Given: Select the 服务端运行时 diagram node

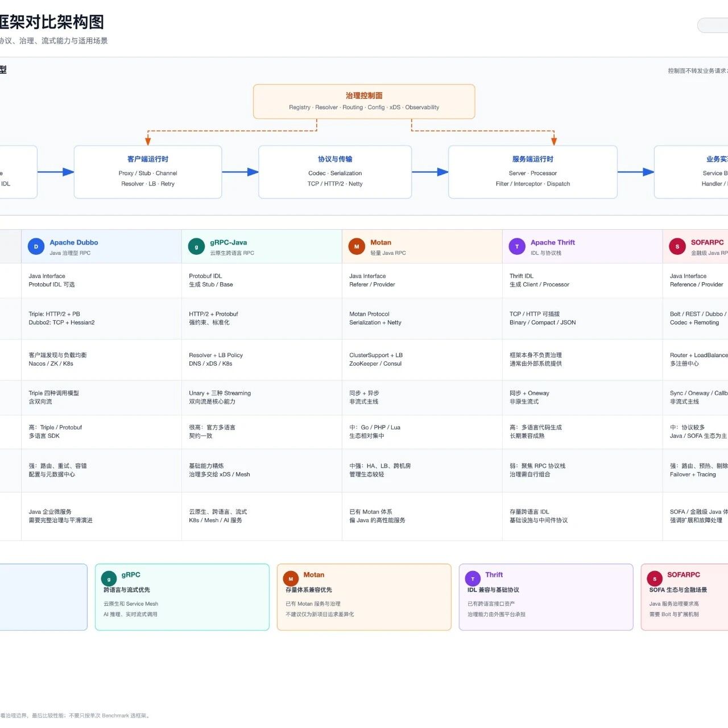Looking at the screenshot, I should [x=533, y=172].
